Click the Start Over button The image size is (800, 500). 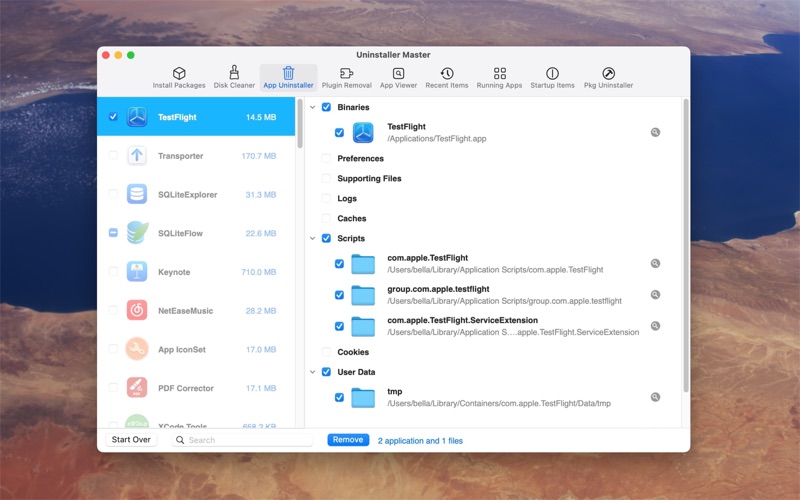click(x=131, y=440)
